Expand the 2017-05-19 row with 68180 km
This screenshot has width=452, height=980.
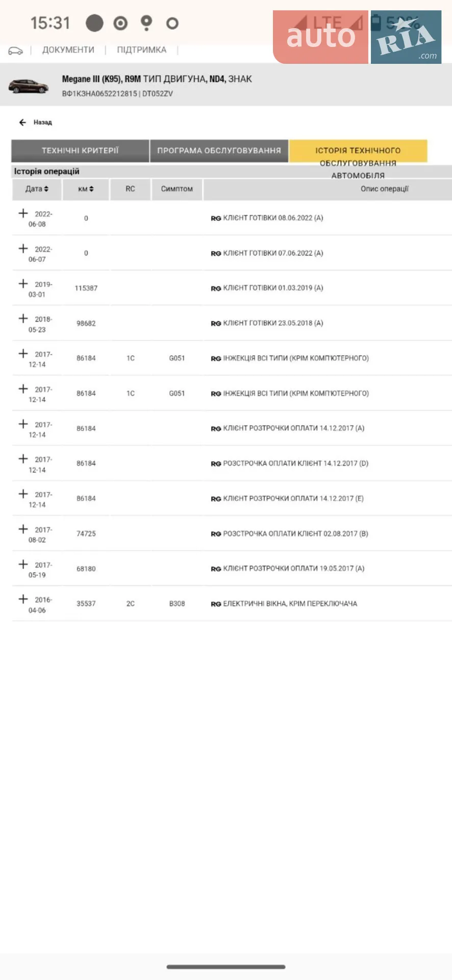click(23, 564)
